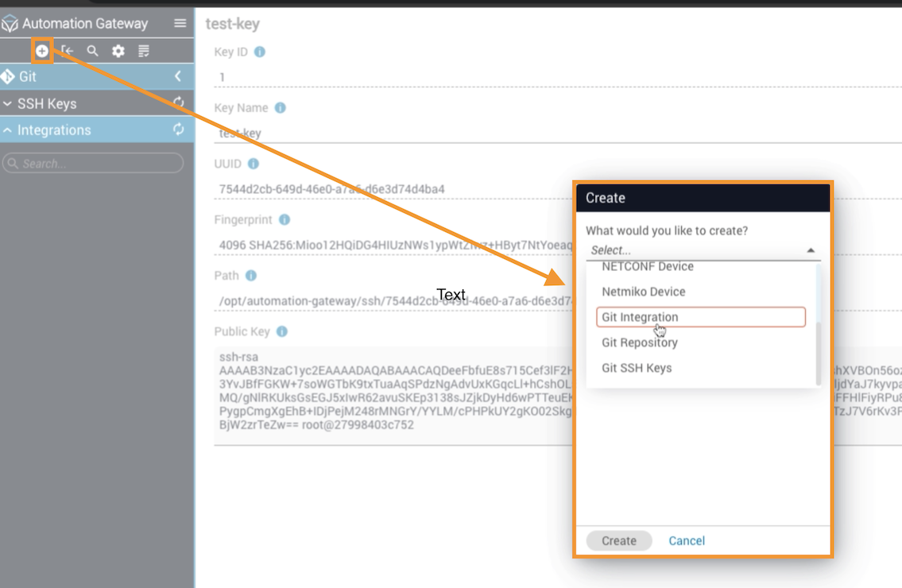Open the settings gear icon
Viewport: 902px width, 588px height.
click(x=118, y=51)
